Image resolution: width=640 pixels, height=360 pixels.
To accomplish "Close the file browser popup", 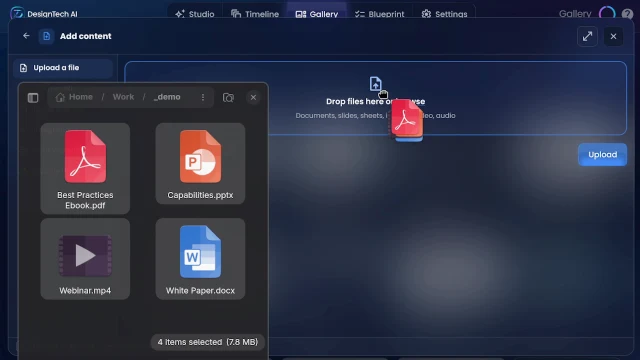I will point(253,97).
